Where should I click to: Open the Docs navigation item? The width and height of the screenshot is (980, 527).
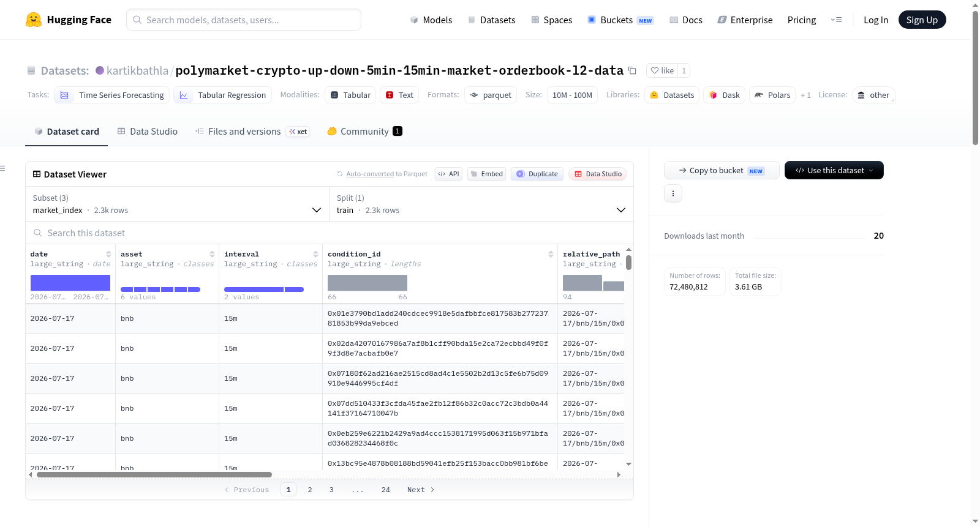(686, 20)
